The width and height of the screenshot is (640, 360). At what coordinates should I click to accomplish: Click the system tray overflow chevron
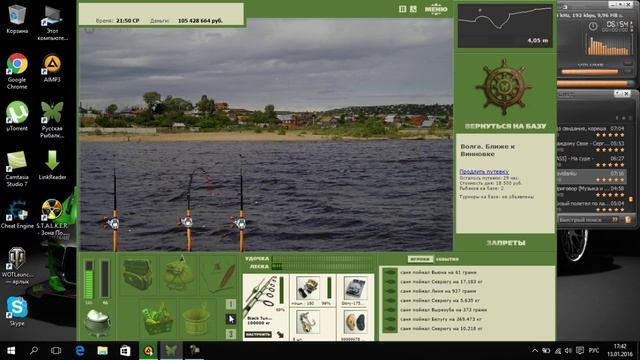pos(535,351)
